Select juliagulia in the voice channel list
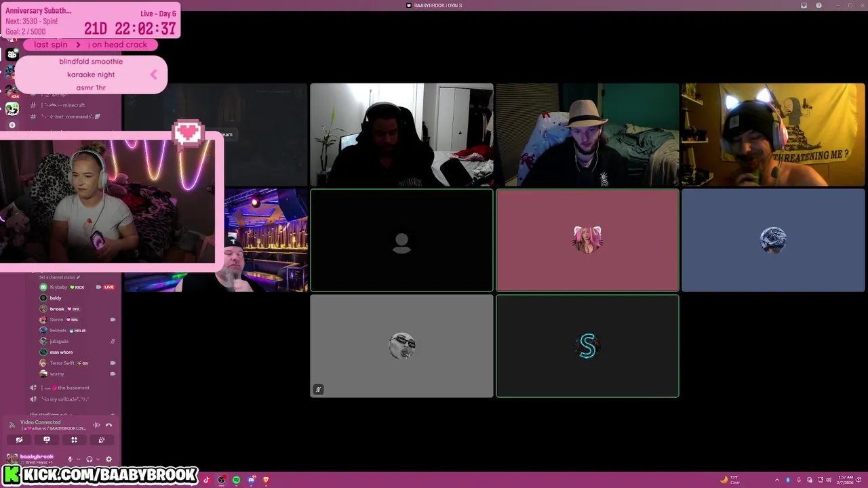The height and width of the screenshot is (488, 868). [x=77, y=342]
